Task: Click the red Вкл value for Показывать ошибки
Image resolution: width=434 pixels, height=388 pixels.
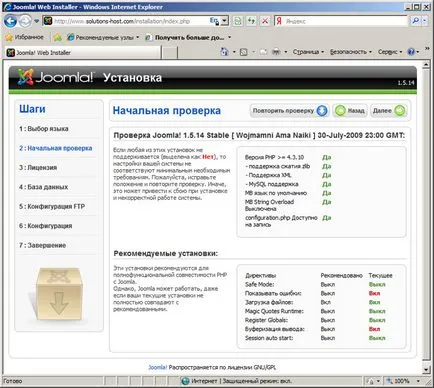Action: 374,293
